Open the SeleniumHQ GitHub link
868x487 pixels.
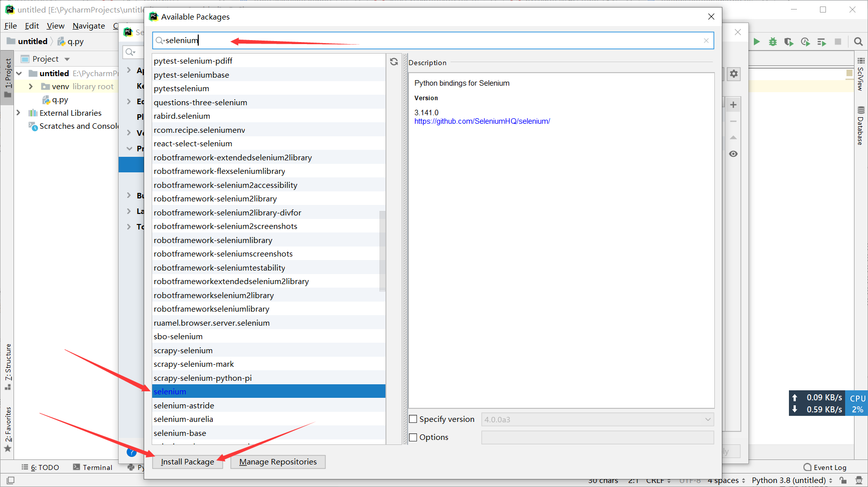[x=482, y=121]
